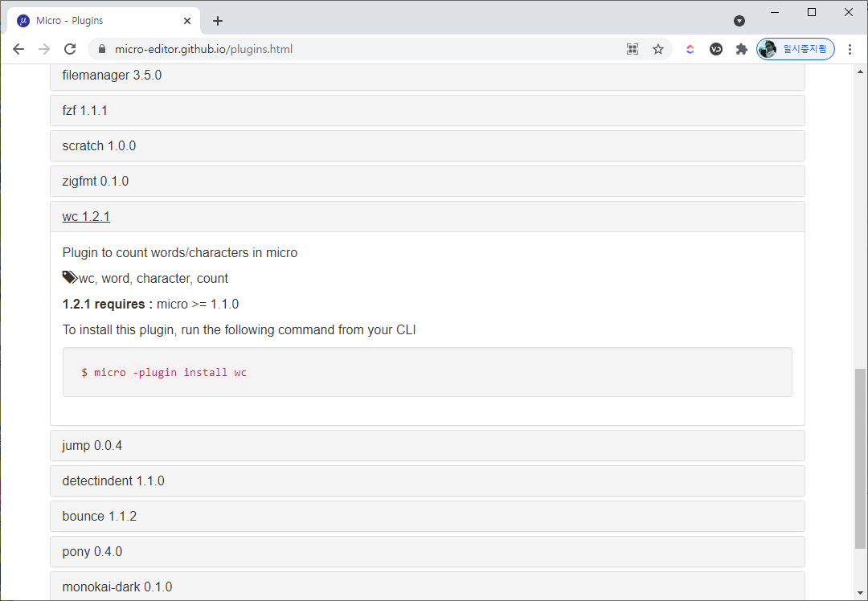Open the ClickUp extension icon

coord(690,49)
